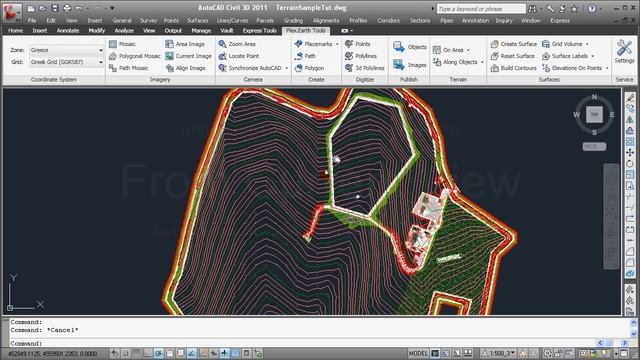Screen dimensions: 640x360
Task: Click the Locate Point tool
Action: [239, 56]
